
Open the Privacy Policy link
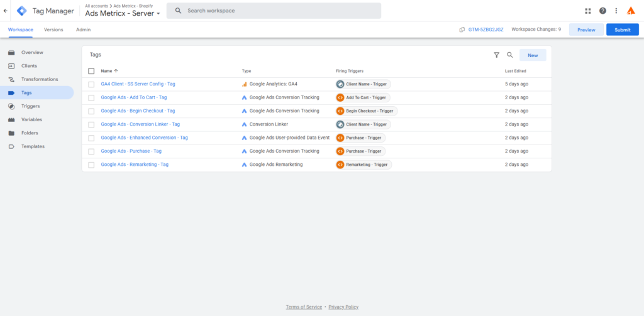(x=343, y=307)
